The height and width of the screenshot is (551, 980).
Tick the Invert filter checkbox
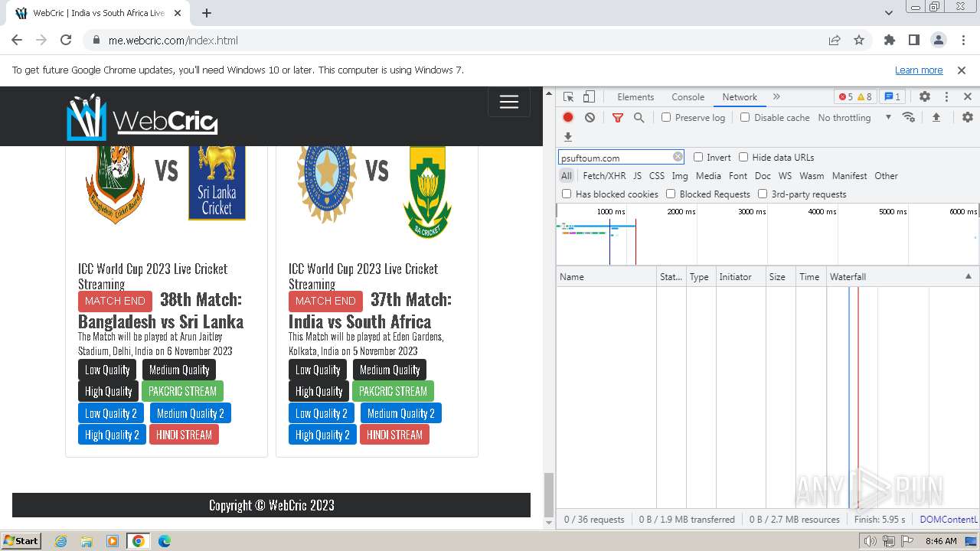click(698, 157)
